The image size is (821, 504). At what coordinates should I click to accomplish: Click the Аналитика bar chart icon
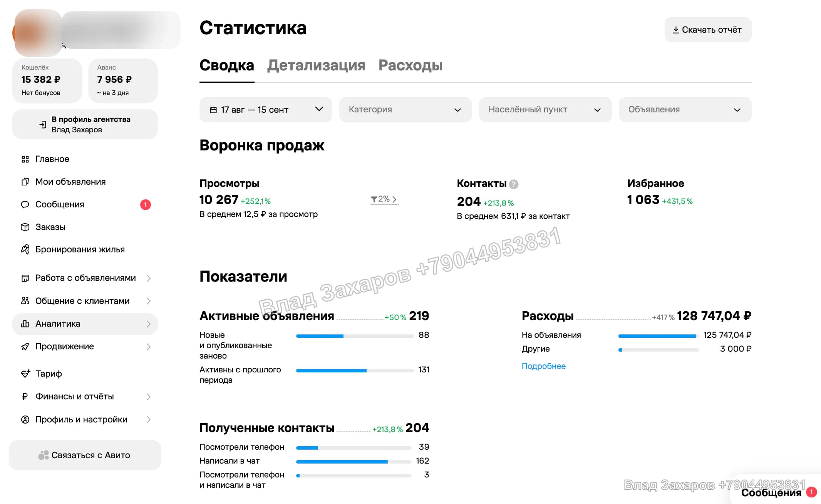pos(25,324)
